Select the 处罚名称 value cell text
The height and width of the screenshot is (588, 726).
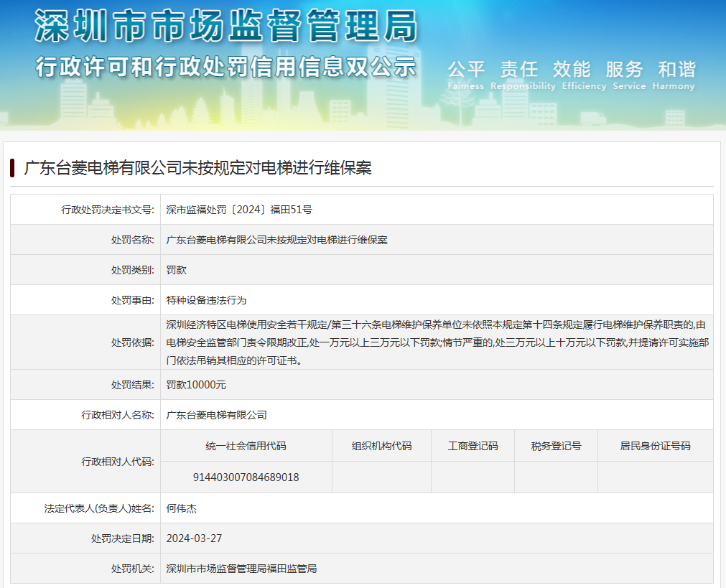coord(277,240)
